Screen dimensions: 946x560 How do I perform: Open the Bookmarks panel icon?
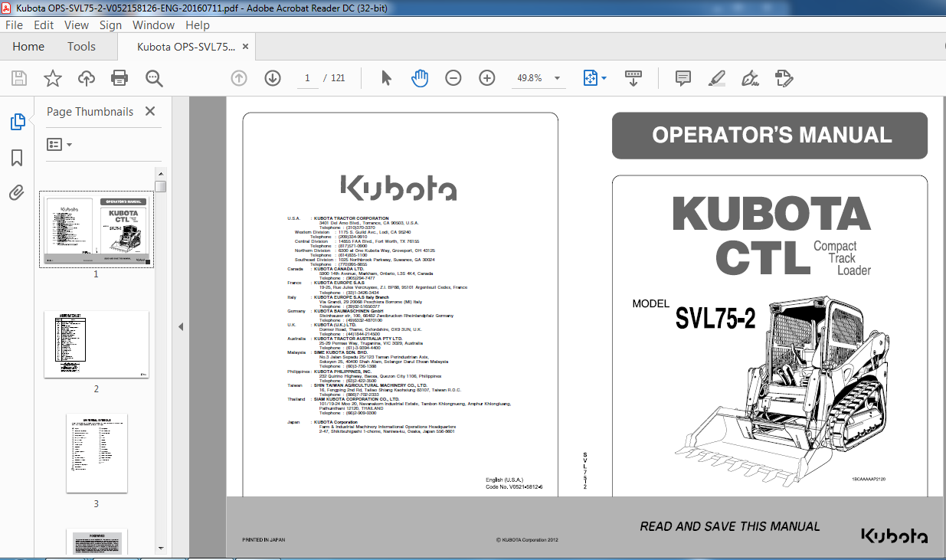17,158
